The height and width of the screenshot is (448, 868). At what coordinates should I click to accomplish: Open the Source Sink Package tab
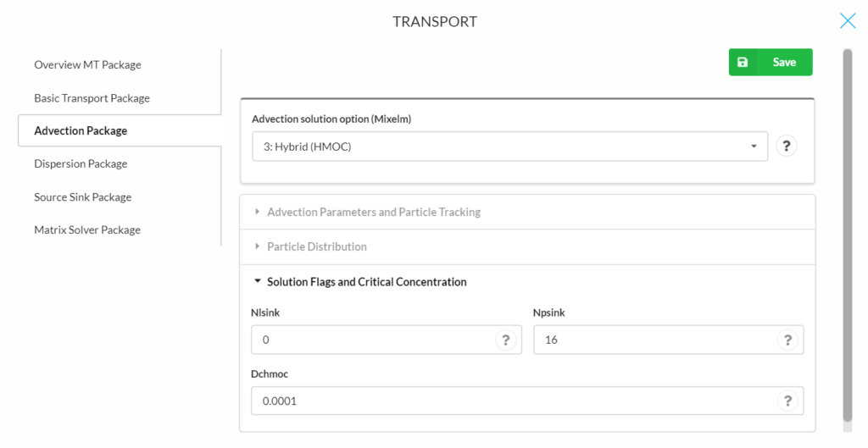pyautogui.click(x=83, y=196)
